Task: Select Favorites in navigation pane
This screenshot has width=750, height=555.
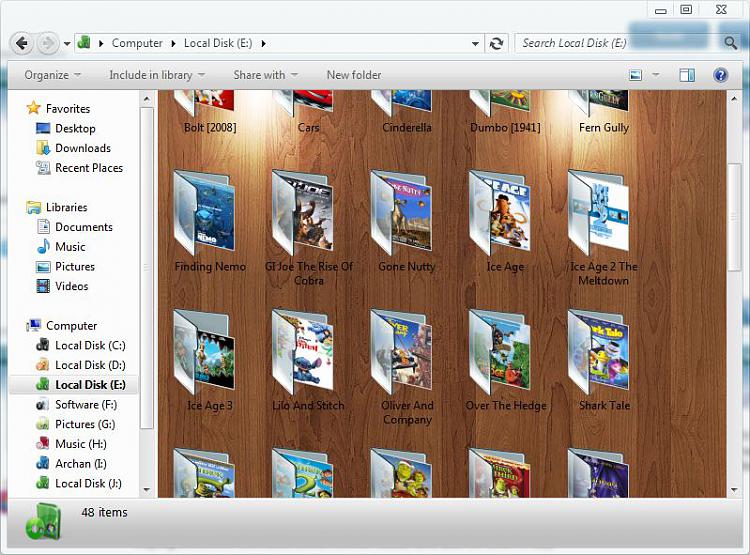Action: [x=67, y=109]
